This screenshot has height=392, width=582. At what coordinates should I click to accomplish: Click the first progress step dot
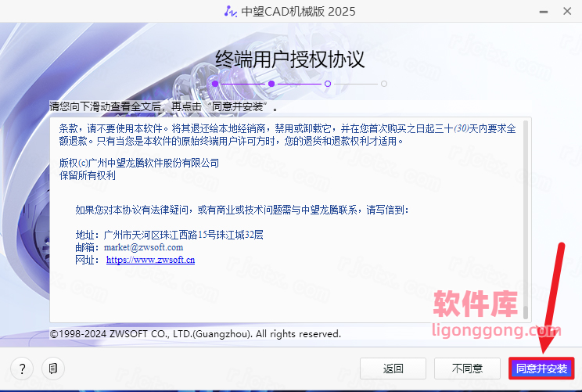click(215, 84)
